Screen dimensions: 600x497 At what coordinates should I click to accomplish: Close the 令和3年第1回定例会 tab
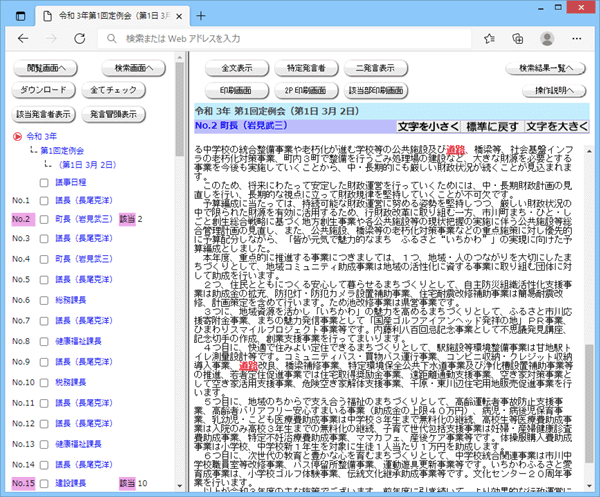tap(179, 16)
